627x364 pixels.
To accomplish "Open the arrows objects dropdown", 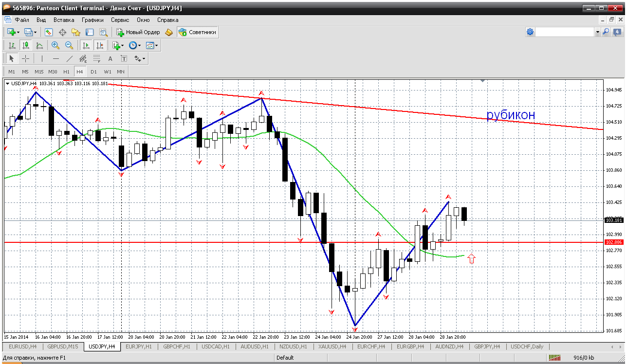I will tap(140, 58).
